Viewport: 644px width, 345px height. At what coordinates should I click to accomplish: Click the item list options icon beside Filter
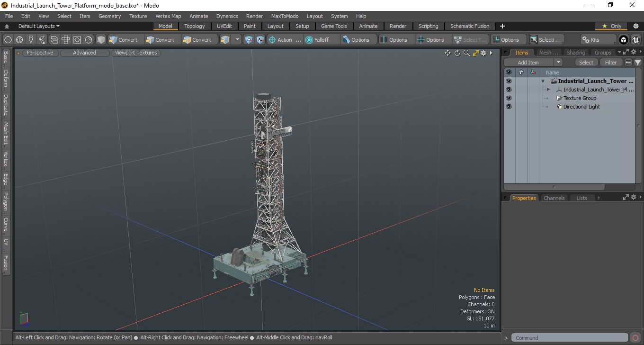point(628,63)
